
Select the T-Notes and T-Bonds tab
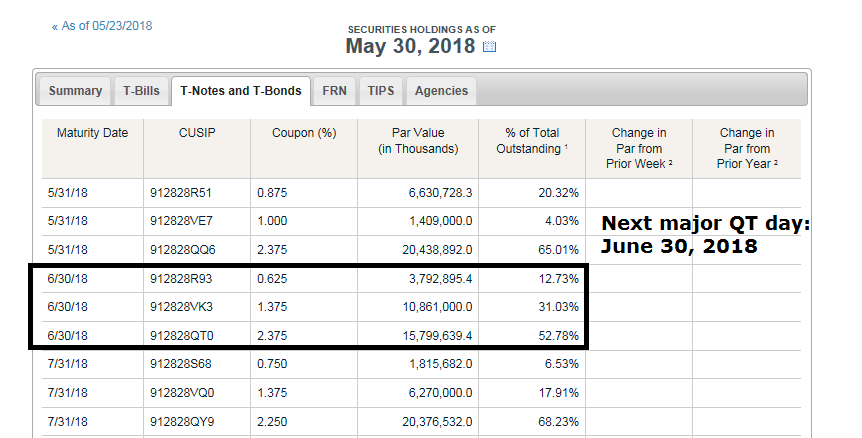(x=240, y=91)
